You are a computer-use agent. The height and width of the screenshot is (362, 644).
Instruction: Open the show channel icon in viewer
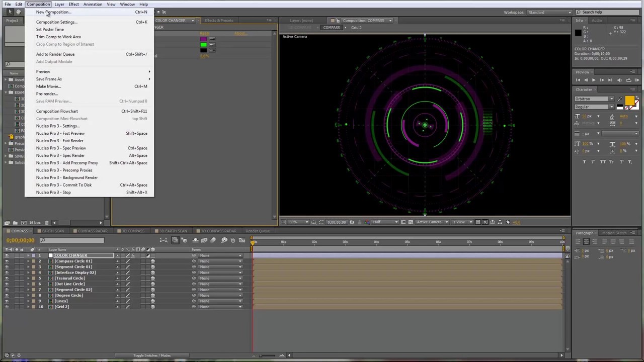tap(367, 222)
